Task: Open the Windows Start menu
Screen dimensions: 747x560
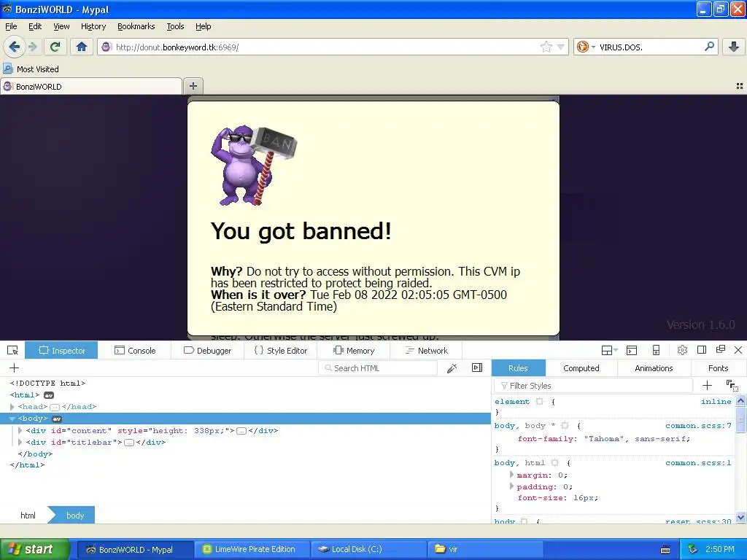Action: pos(34,550)
